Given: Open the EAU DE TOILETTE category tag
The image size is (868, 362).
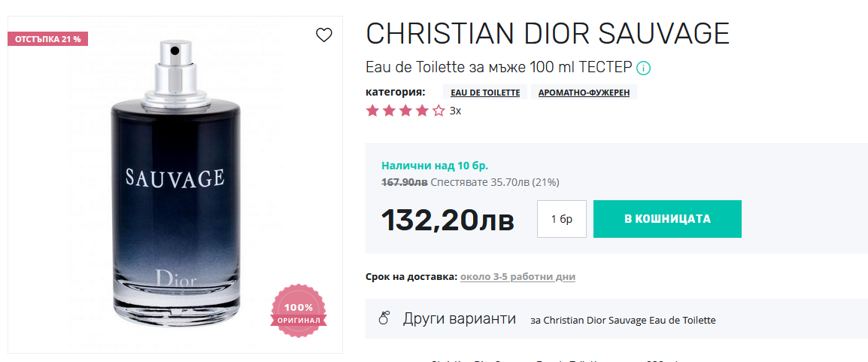Looking at the screenshot, I should pyautogui.click(x=485, y=93).
